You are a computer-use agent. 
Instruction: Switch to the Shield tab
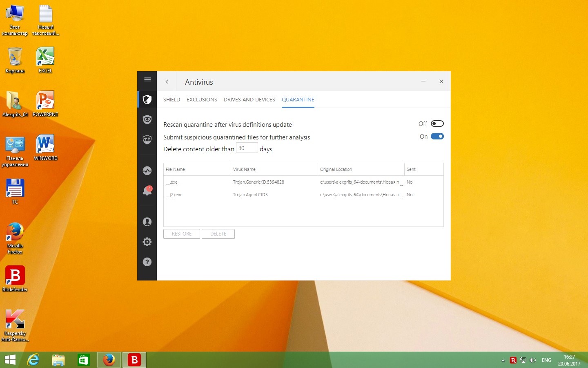pyautogui.click(x=171, y=100)
